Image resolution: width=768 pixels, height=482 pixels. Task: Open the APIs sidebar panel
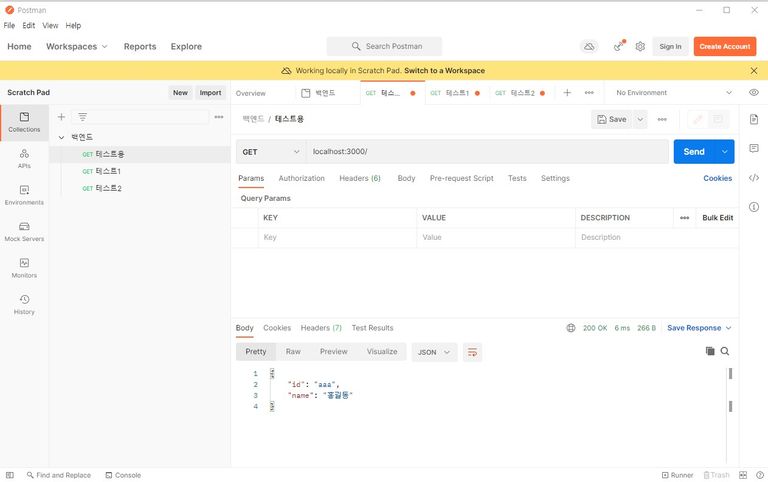(24, 159)
